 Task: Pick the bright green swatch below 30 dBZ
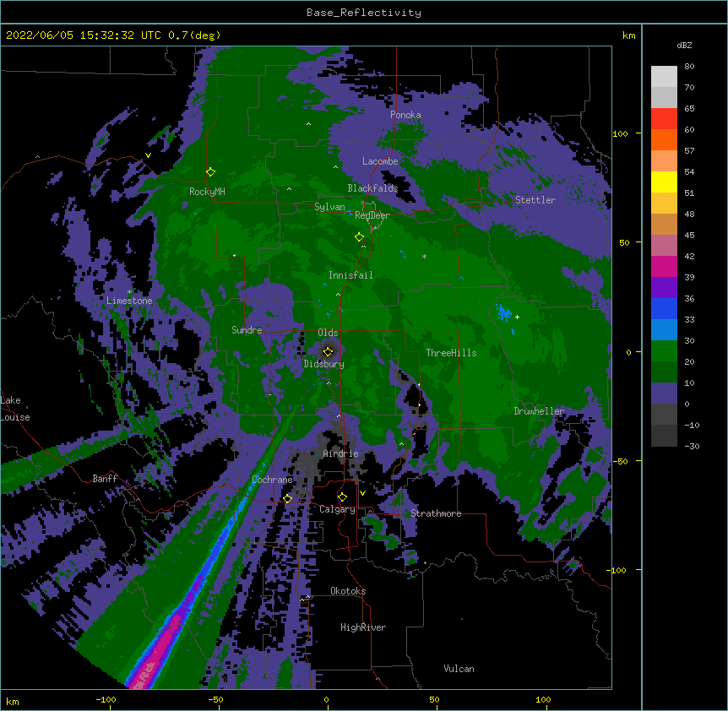click(664, 351)
